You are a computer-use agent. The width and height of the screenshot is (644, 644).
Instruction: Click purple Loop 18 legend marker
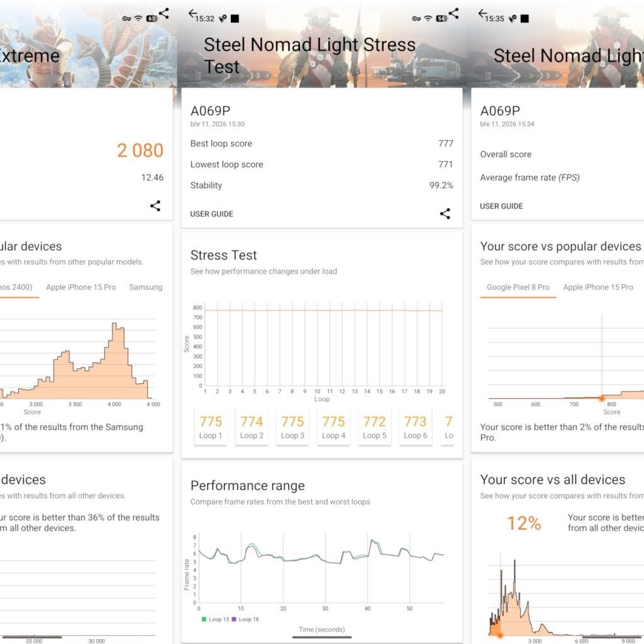pos(234,619)
